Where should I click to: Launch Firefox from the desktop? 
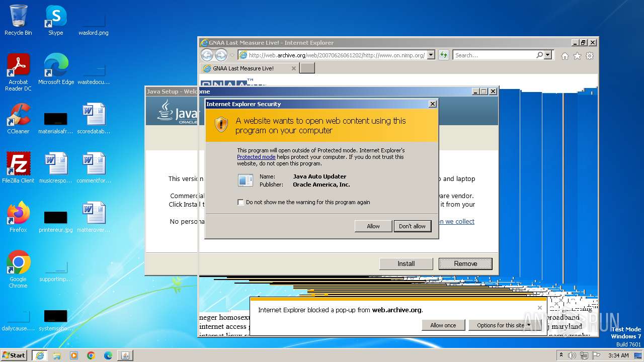(x=18, y=217)
